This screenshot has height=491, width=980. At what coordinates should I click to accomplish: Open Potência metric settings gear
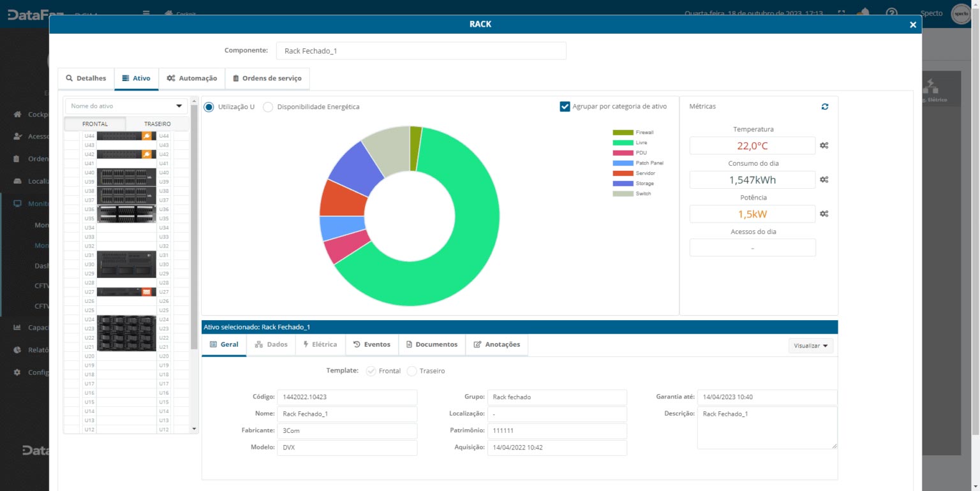point(824,214)
